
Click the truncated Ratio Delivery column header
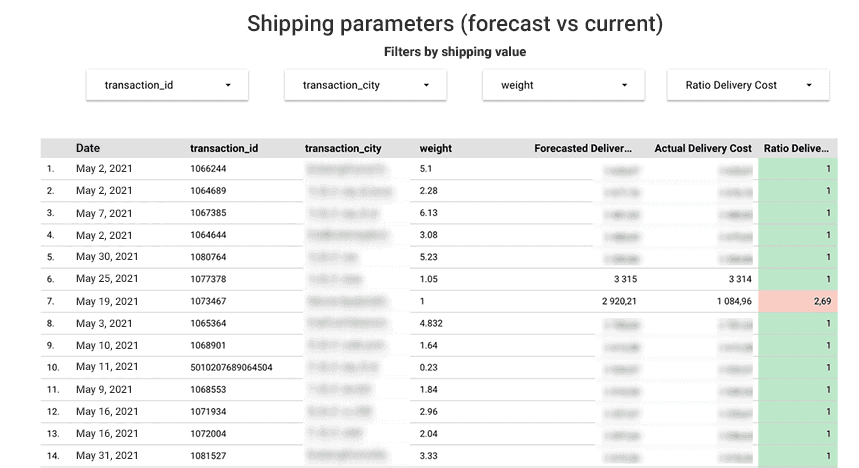(796, 148)
